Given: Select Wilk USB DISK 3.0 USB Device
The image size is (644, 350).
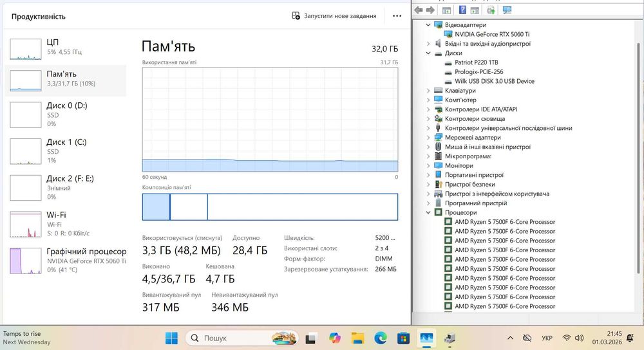Looking at the screenshot, I should coord(495,81).
